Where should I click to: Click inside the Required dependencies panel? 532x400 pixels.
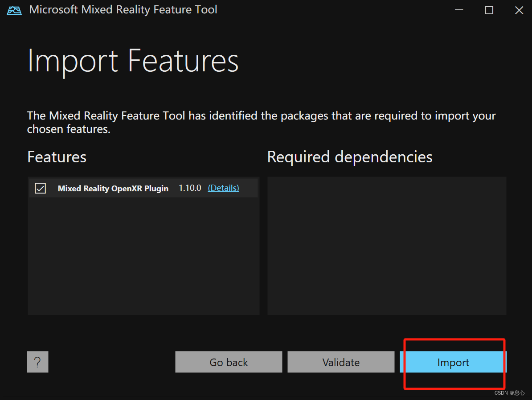coord(386,245)
